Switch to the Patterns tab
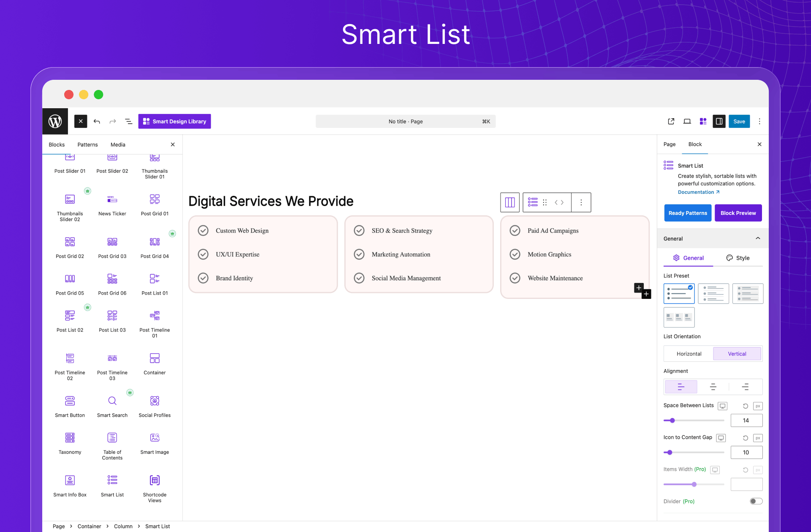The height and width of the screenshot is (532, 811). 87,144
